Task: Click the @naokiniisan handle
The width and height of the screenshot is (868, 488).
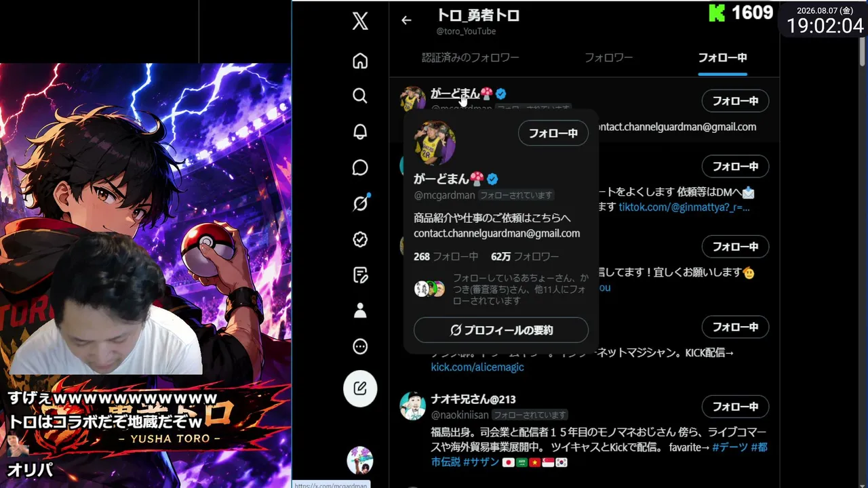Action: pyautogui.click(x=460, y=415)
